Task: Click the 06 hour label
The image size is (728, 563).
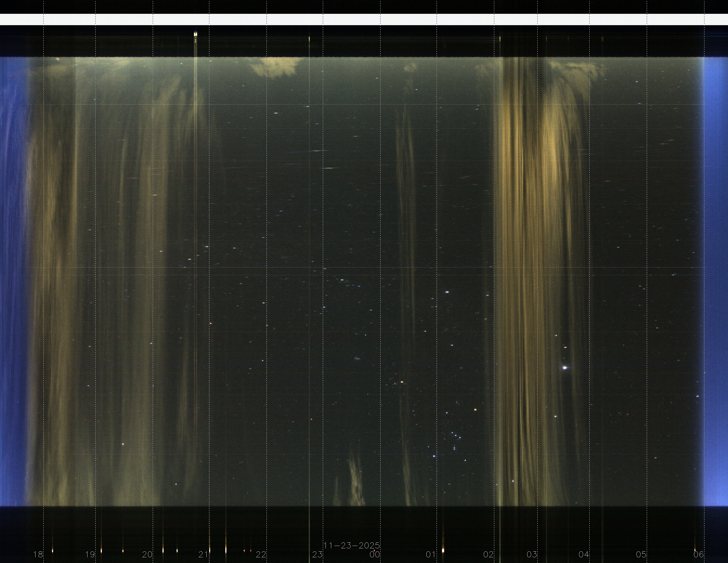Action: point(699,554)
